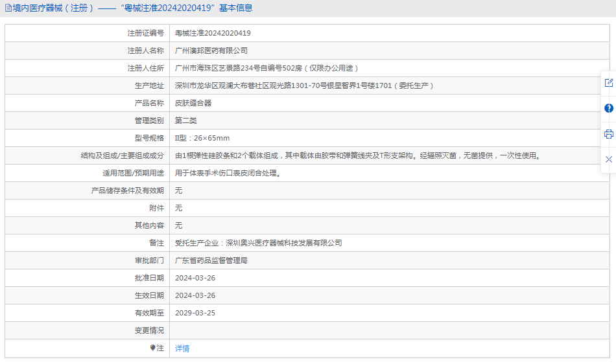This screenshot has height=364, width=616.
Task: Click the 管理类别 row label
Action: coord(149,120)
